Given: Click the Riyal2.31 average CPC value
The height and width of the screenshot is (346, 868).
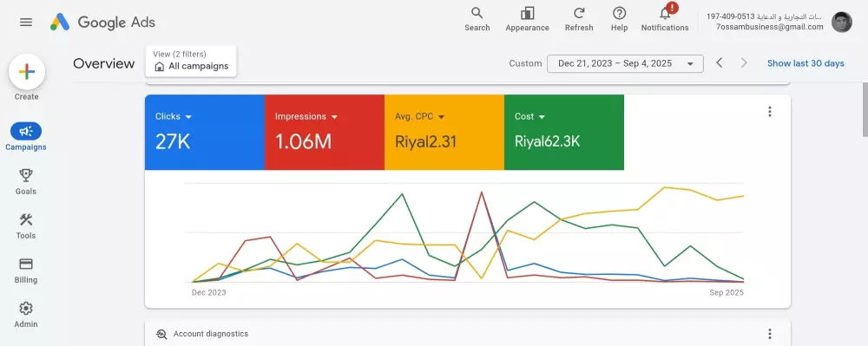Looking at the screenshot, I should coord(425,142).
